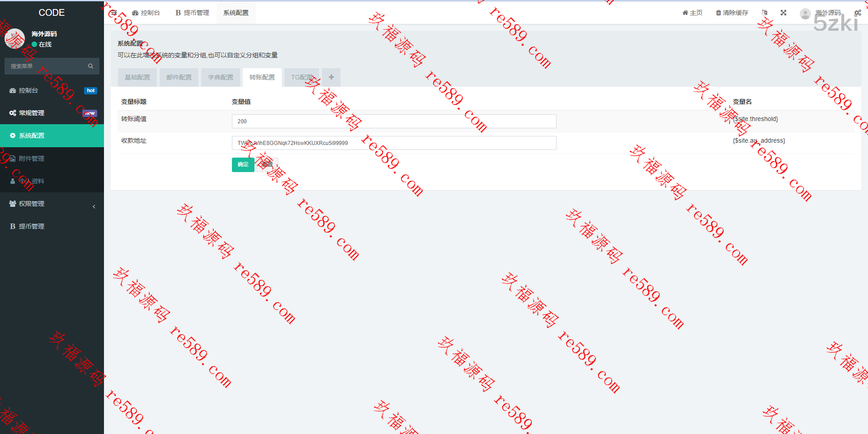Click the {$site.threshold} variable name text
The height and width of the screenshot is (434, 868).
[x=755, y=119]
